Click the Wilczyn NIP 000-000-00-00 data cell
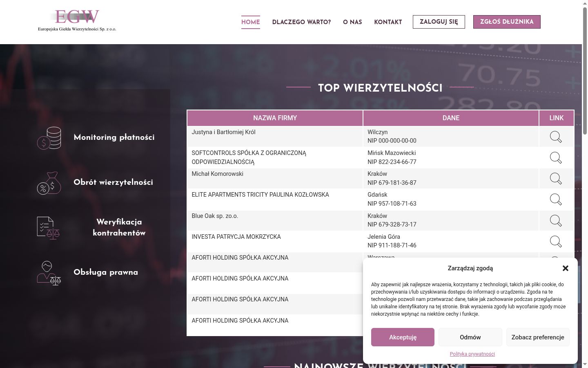Screen dimensions: 588x368 pyautogui.click(x=451, y=137)
